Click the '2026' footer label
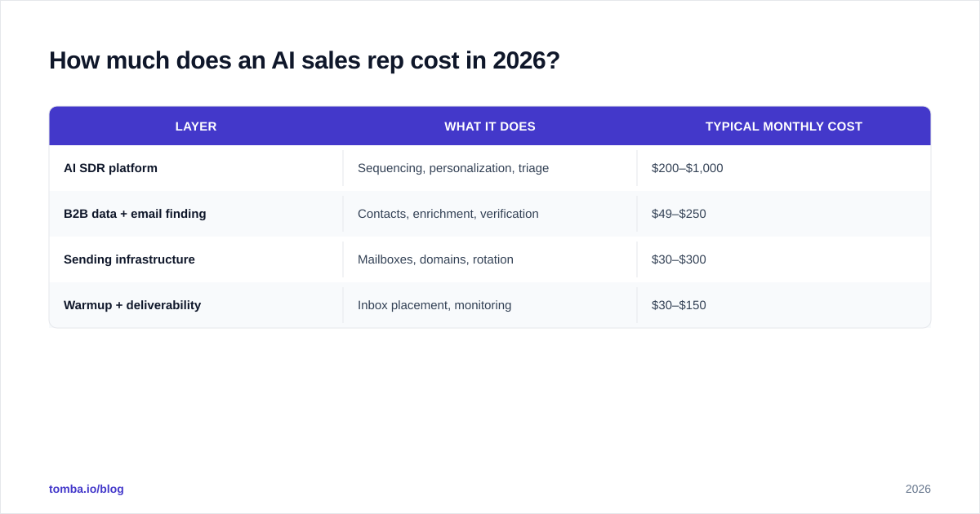Image resolution: width=980 pixels, height=514 pixels. [918, 489]
